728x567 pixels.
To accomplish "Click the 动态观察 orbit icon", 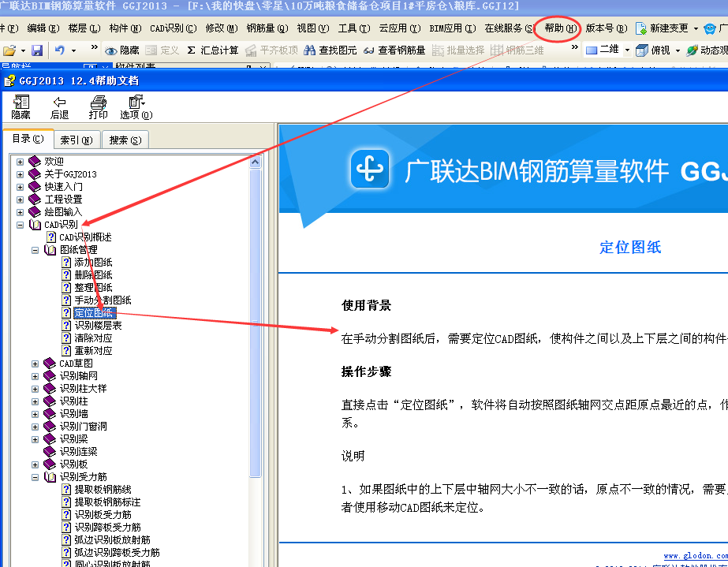I will 692,50.
